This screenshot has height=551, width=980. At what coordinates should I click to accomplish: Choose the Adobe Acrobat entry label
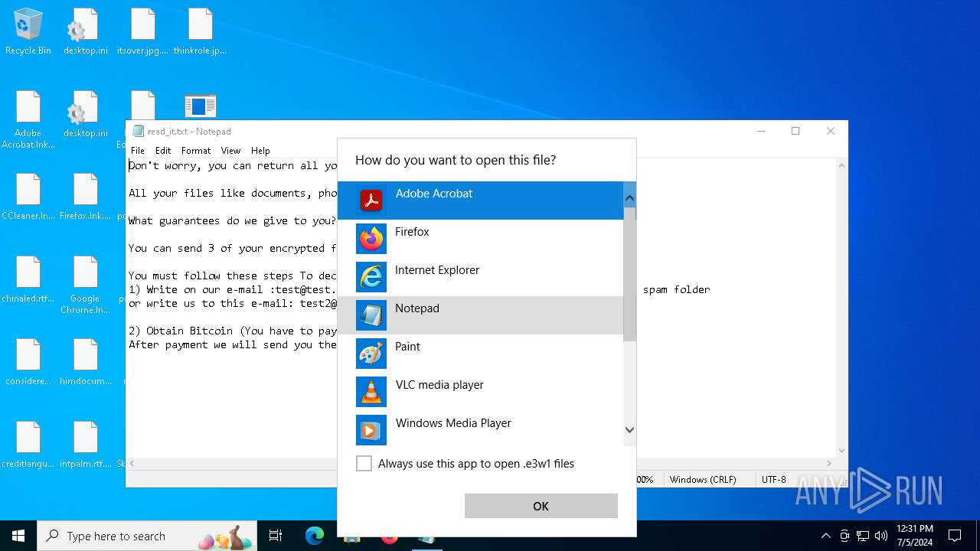[x=434, y=194]
